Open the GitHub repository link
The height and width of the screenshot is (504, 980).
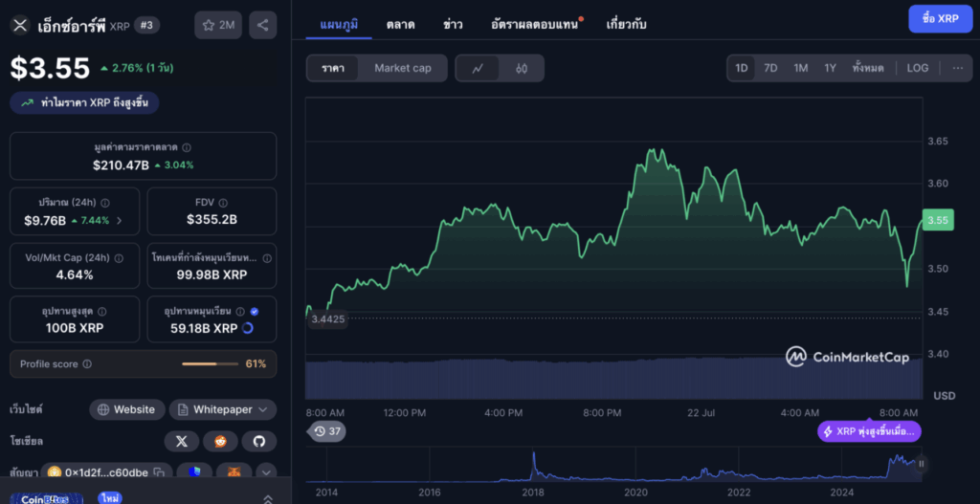257,441
